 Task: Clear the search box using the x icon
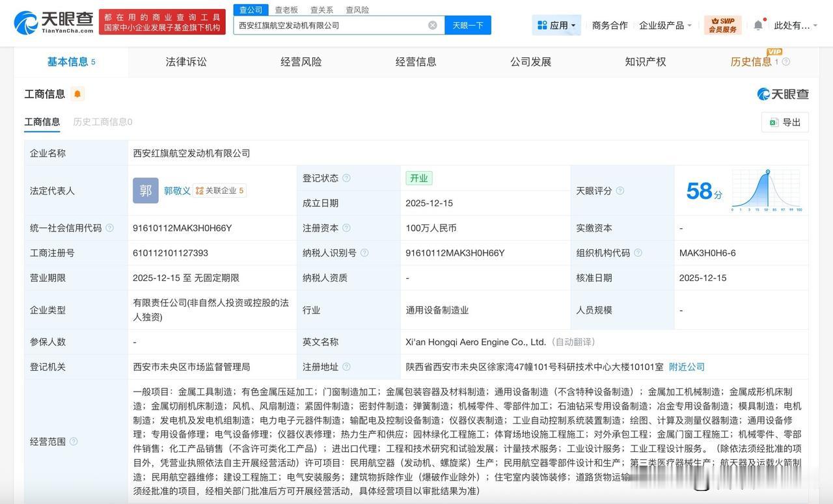(432, 25)
